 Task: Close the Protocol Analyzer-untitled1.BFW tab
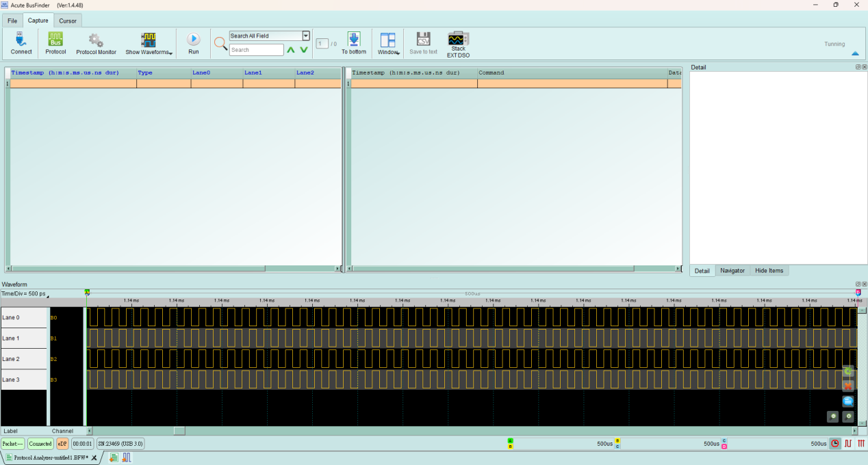click(x=94, y=457)
